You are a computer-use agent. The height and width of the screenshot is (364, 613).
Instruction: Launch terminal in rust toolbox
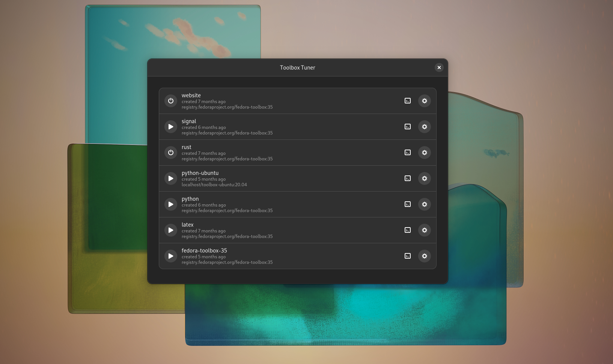pyautogui.click(x=408, y=153)
